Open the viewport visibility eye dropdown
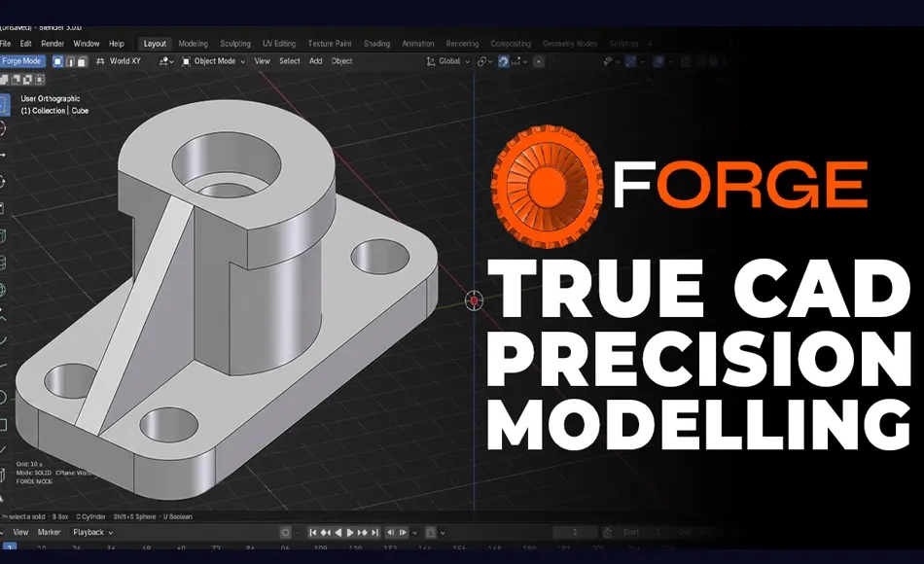The image size is (924, 564). tap(611, 61)
